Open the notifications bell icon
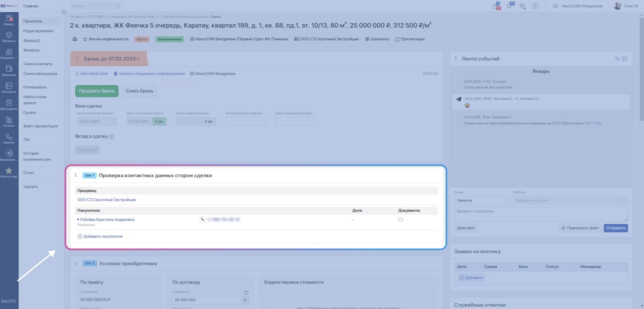 tap(510, 6)
